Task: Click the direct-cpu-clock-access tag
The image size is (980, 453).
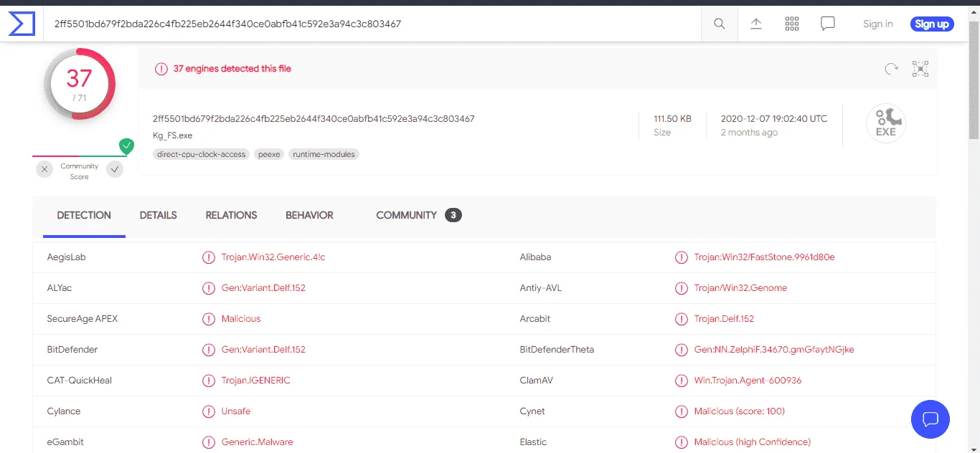Action: pyautogui.click(x=201, y=154)
